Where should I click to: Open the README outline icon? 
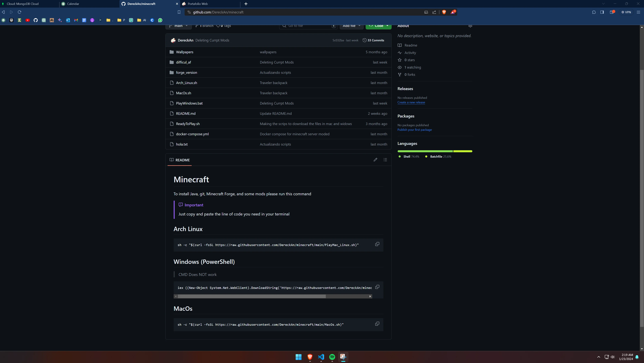click(385, 160)
